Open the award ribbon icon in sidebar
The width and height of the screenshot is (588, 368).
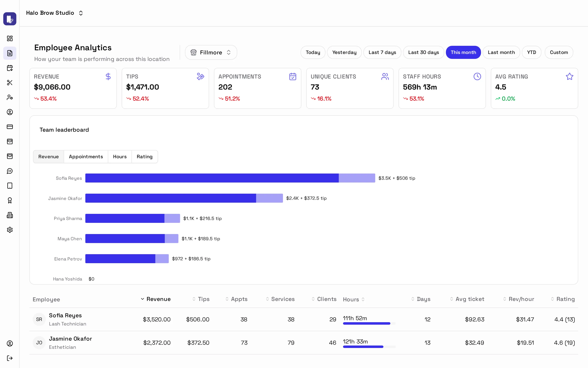point(10,200)
